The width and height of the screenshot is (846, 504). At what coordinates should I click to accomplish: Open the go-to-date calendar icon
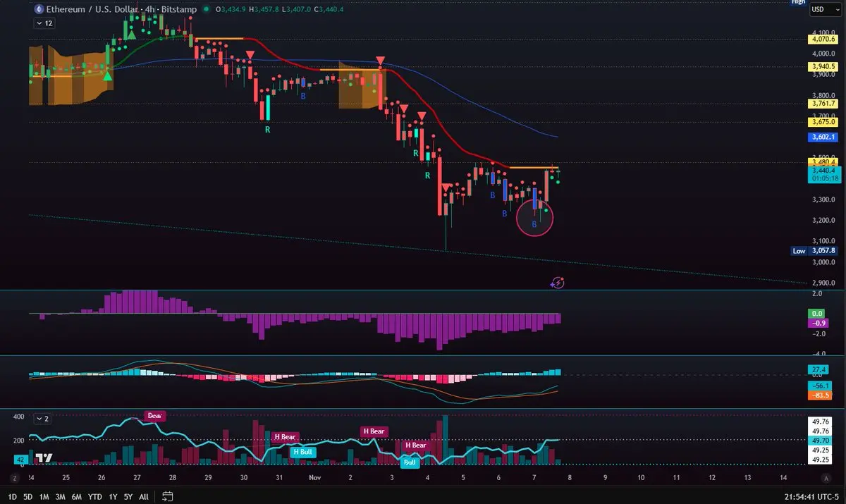168,496
